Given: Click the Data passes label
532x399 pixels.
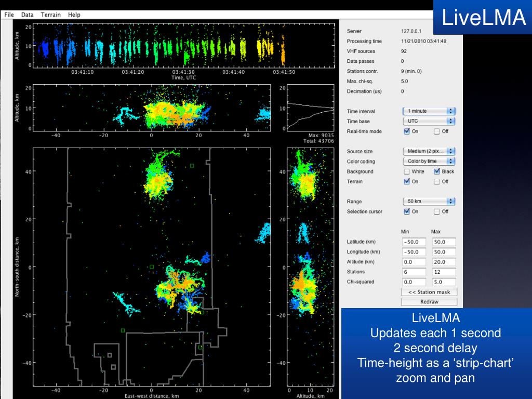Looking at the screenshot, I should 361,61.
